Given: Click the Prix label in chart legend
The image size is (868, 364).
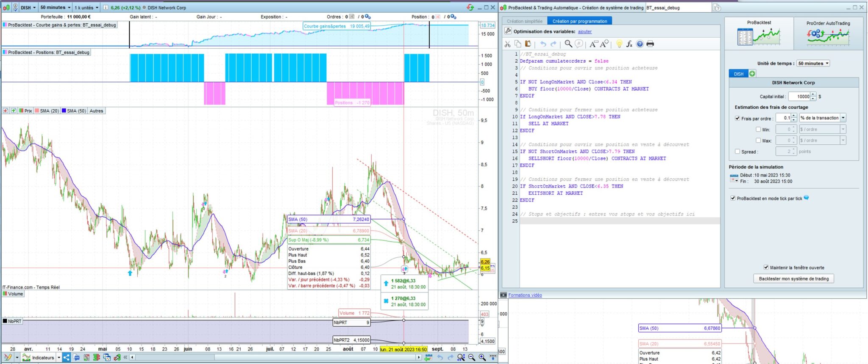Looking at the screenshot, I should coord(25,111).
